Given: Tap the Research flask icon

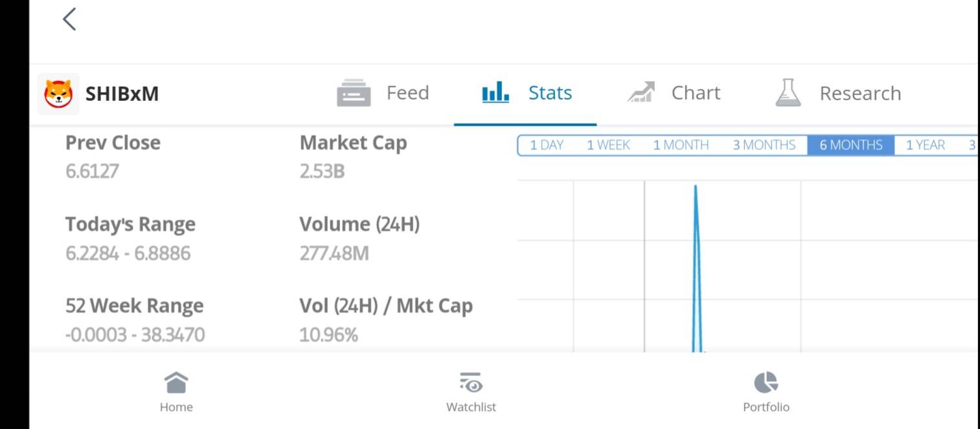Looking at the screenshot, I should pos(788,93).
